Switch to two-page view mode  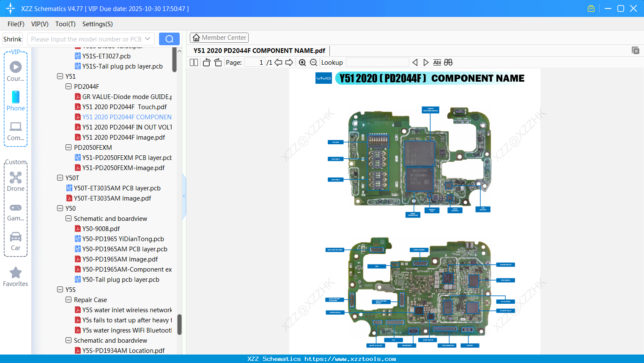pyautogui.click(x=193, y=62)
